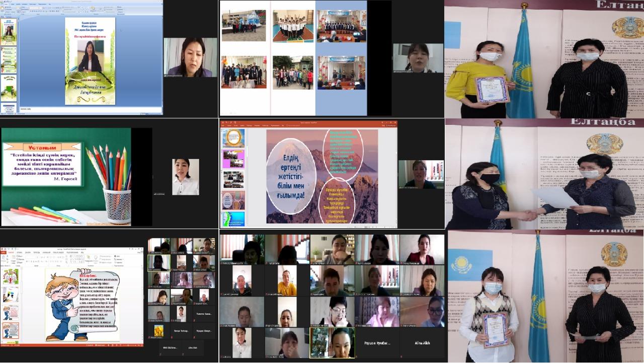Click the video tile of speaker in purple jacket

tap(190, 57)
